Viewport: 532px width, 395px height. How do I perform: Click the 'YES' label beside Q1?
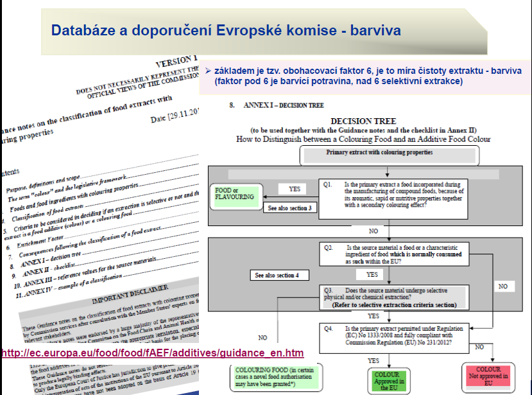click(x=294, y=189)
